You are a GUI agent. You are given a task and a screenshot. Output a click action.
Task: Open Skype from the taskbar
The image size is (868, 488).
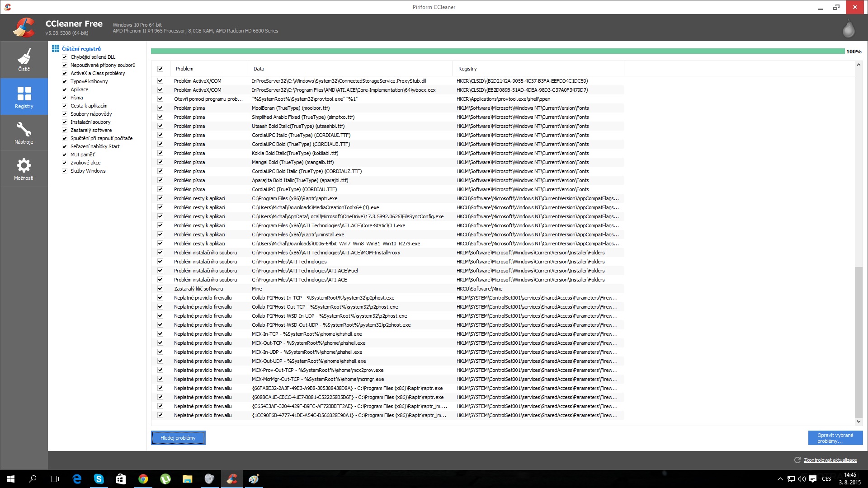99,479
